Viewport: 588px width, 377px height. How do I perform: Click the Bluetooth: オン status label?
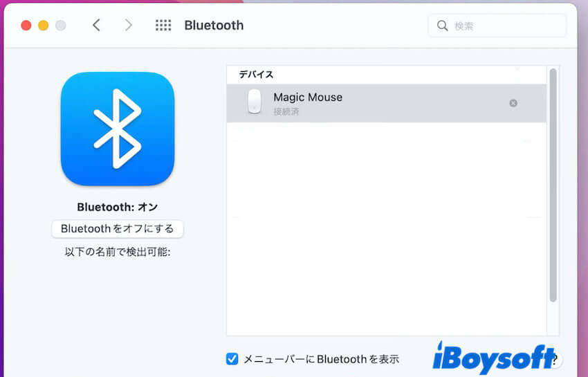118,207
